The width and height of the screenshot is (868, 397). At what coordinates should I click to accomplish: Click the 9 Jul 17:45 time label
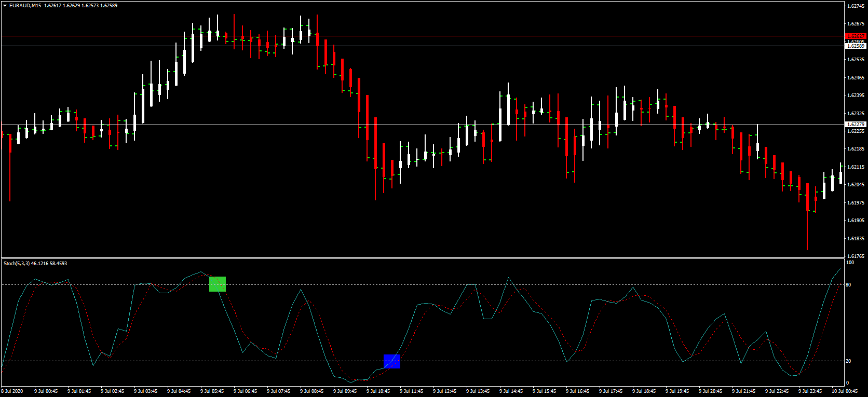611,391
